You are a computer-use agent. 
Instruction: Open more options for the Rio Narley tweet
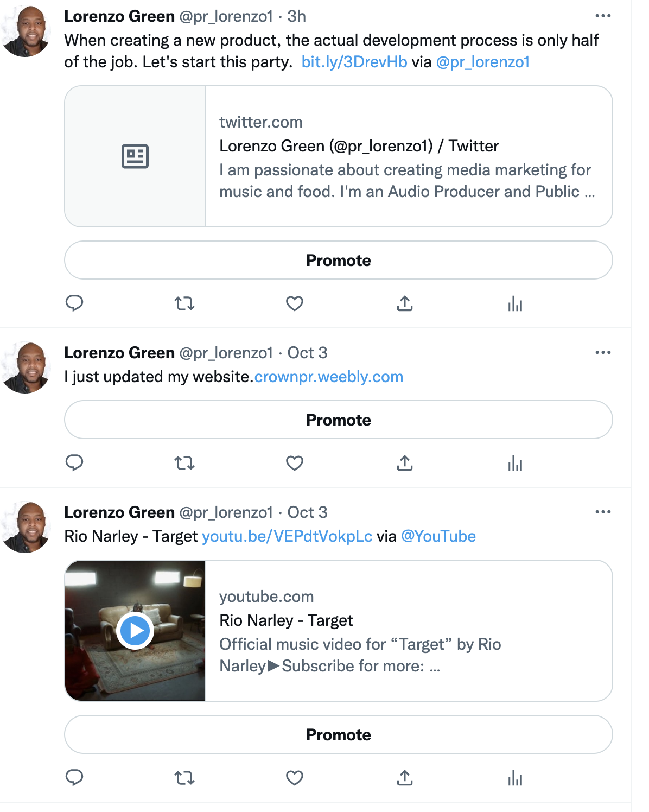(603, 512)
